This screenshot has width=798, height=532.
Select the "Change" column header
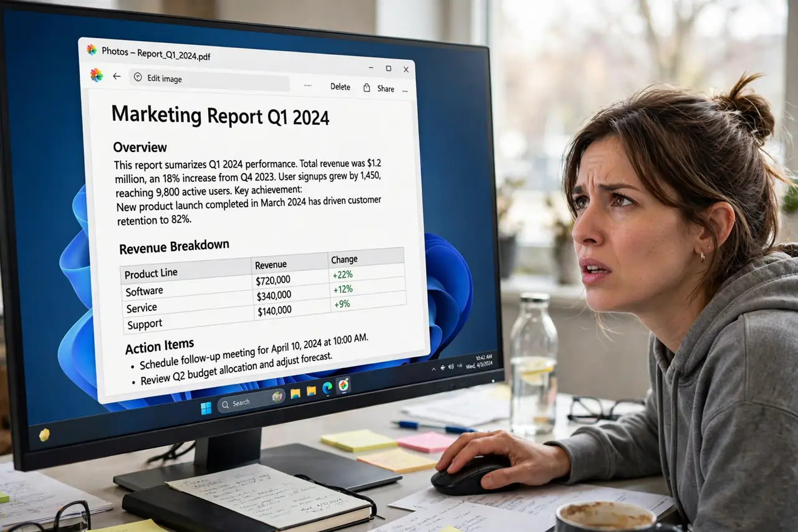344,259
